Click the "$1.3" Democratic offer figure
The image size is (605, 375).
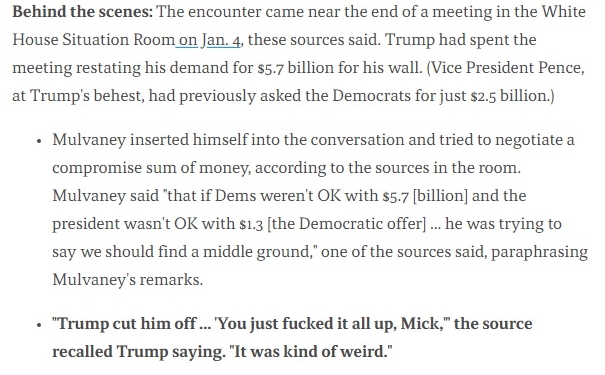pyautogui.click(x=251, y=224)
